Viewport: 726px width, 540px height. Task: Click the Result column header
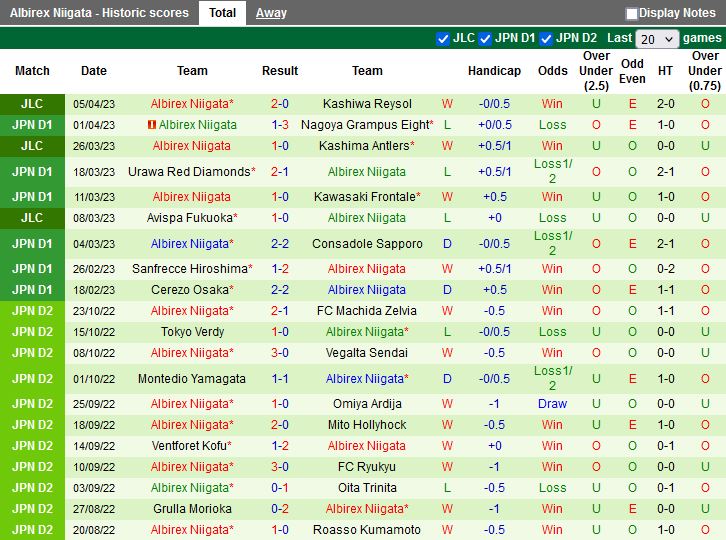[280, 71]
